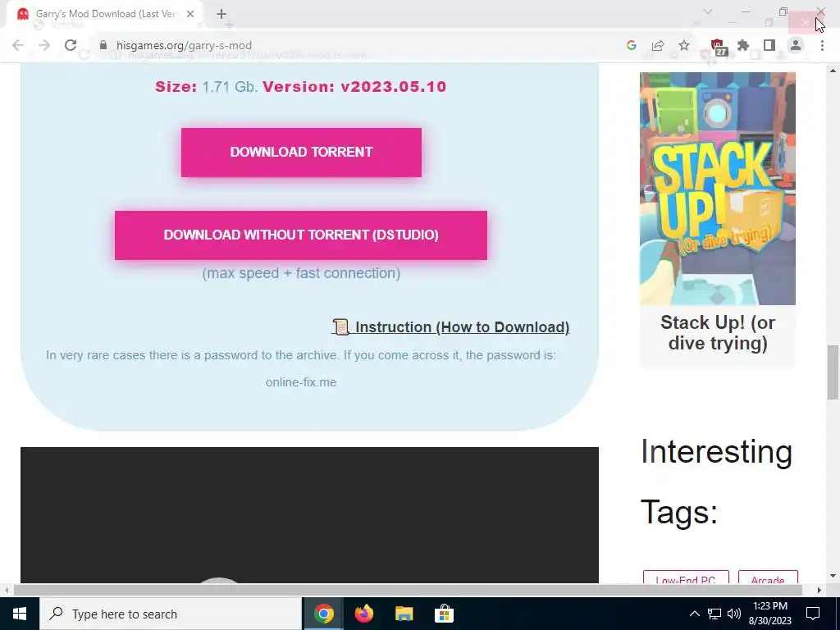The height and width of the screenshot is (630, 840).
Task: Select the Garry's Mod Download tab
Action: [106, 14]
